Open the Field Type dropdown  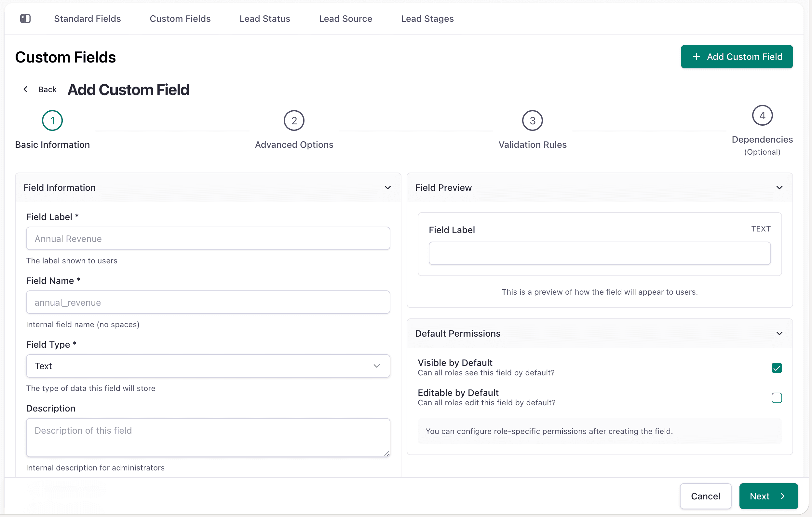[208, 366]
